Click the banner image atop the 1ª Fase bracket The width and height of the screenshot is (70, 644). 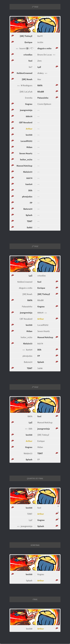pyautogui.click(x=35, y=24)
